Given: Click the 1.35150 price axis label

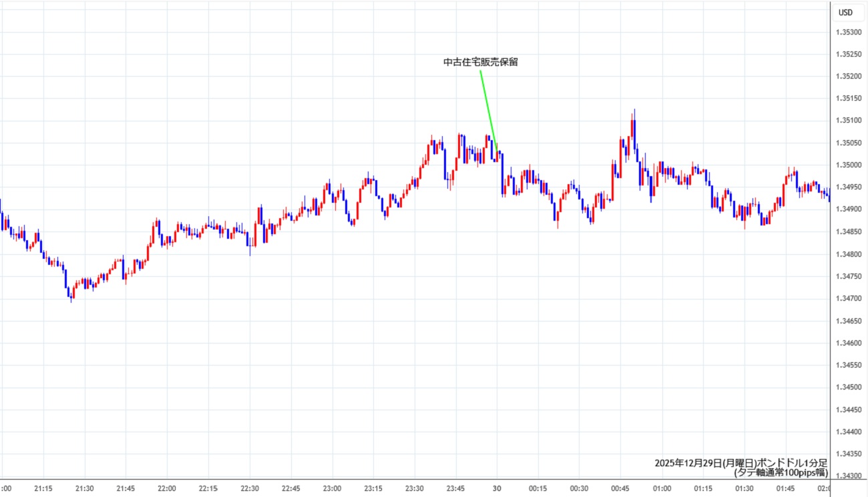Looking at the screenshot, I should tap(847, 99).
